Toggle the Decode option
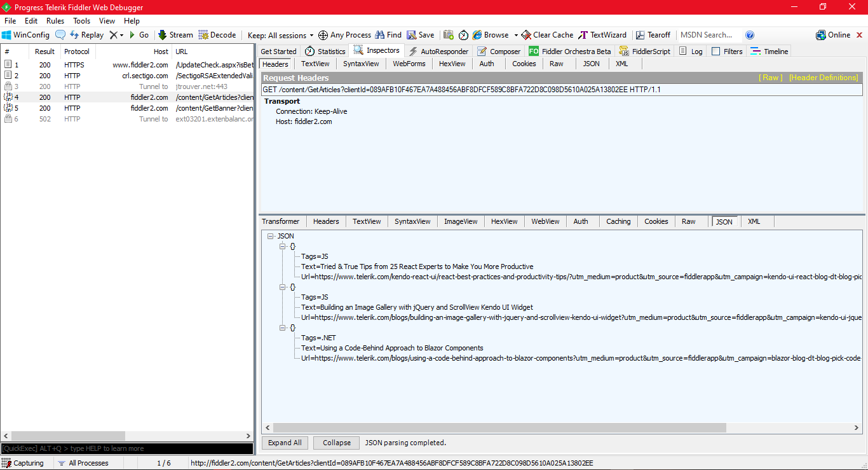 (x=217, y=35)
